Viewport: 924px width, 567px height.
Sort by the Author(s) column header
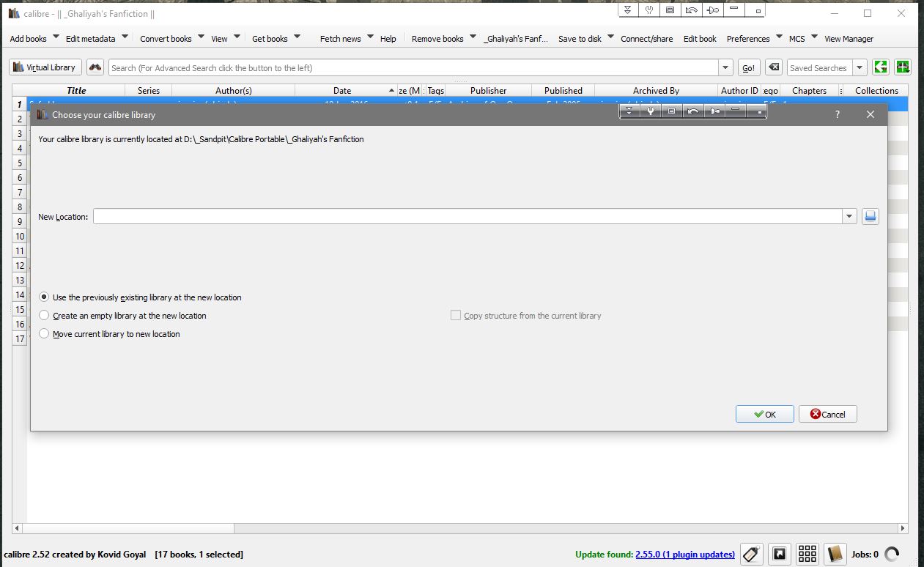click(234, 91)
